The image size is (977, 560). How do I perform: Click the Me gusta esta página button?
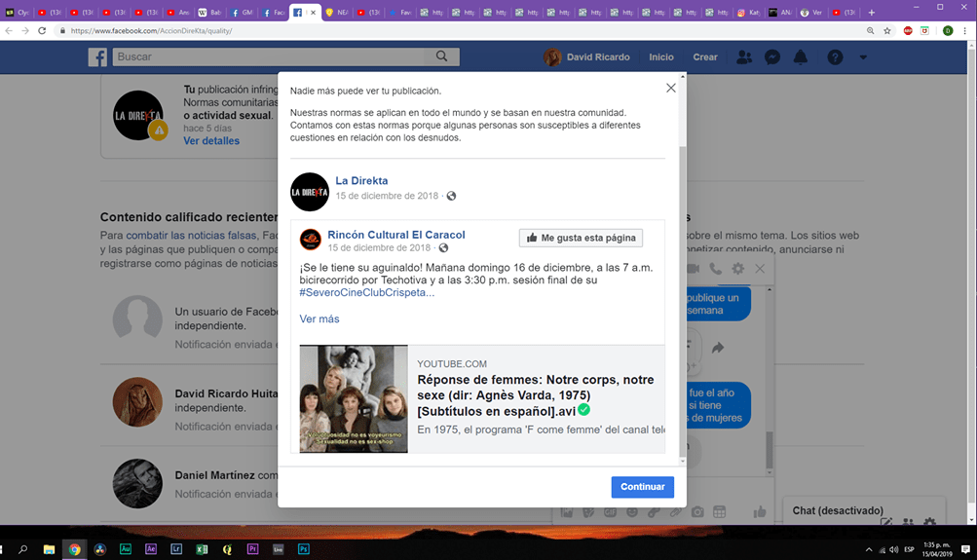pyautogui.click(x=581, y=238)
